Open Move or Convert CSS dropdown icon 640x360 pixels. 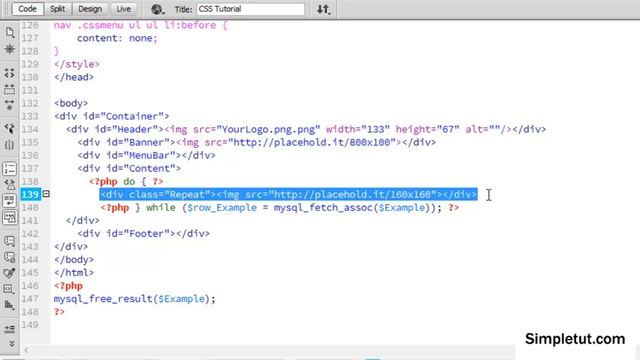pos(10,305)
